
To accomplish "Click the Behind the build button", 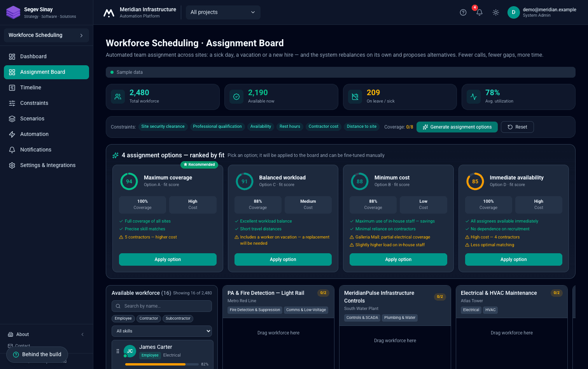I will coord(37,355).
